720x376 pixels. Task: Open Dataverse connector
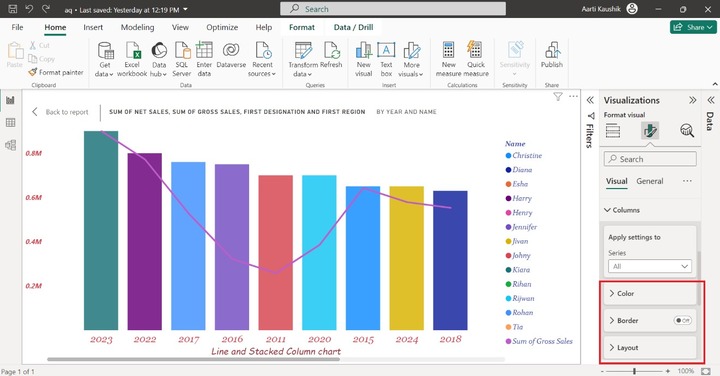[x=231, y=55]
